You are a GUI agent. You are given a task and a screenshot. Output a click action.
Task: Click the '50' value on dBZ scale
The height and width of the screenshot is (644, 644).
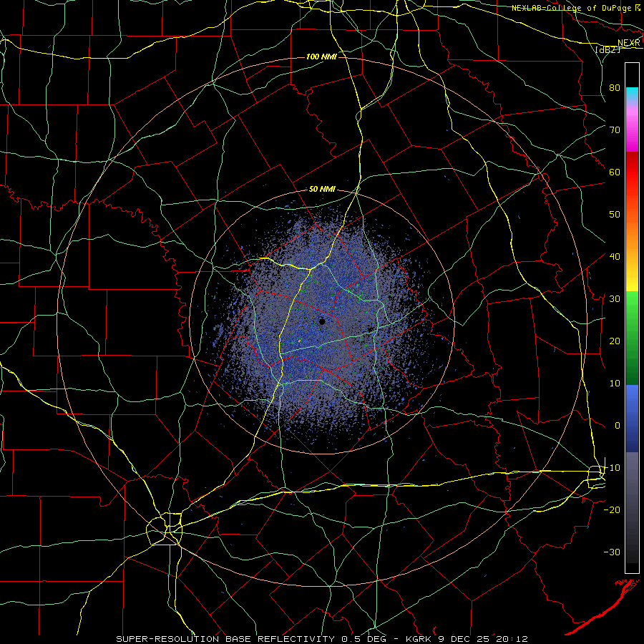pos(615,215)
